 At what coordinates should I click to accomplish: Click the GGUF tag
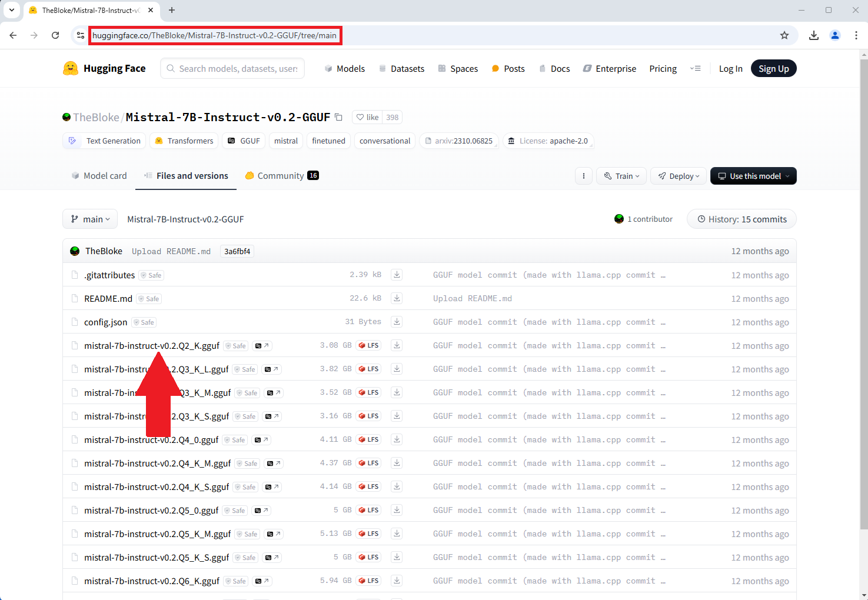[244, 141]
